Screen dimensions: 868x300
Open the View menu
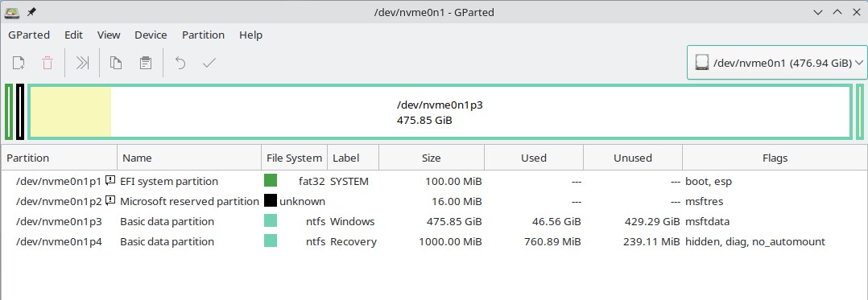(109, 35)
